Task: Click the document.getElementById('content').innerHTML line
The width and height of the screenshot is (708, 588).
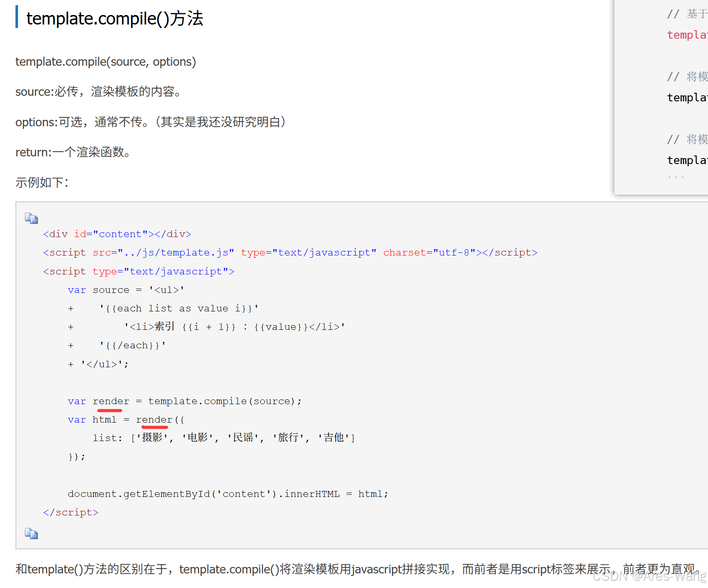Action: [x=228, y=494]
